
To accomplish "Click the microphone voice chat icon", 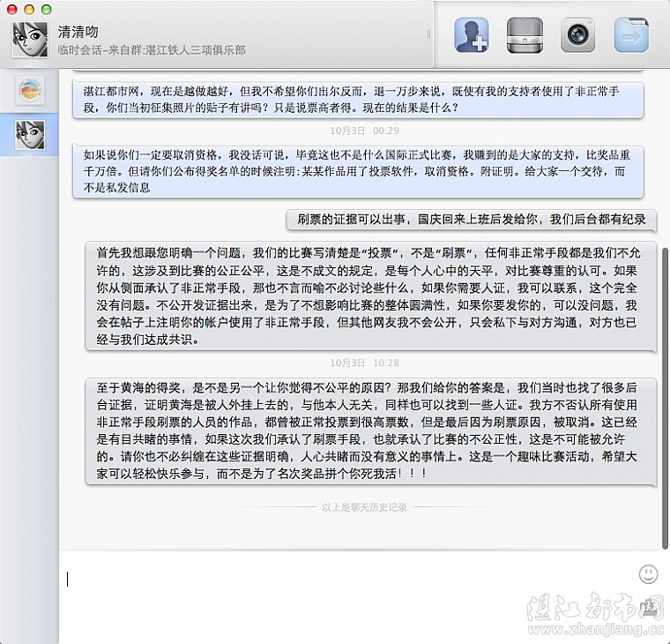I will pyautogui.click(x=525, y=35).
